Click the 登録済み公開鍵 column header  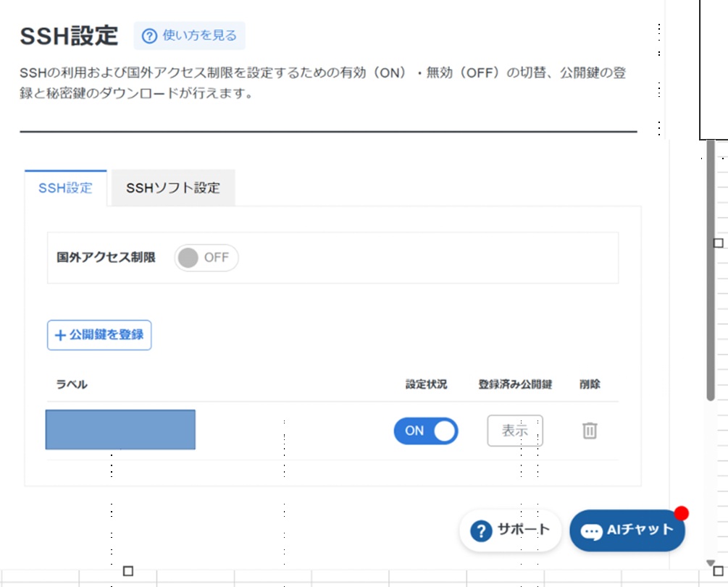[515, 384]
